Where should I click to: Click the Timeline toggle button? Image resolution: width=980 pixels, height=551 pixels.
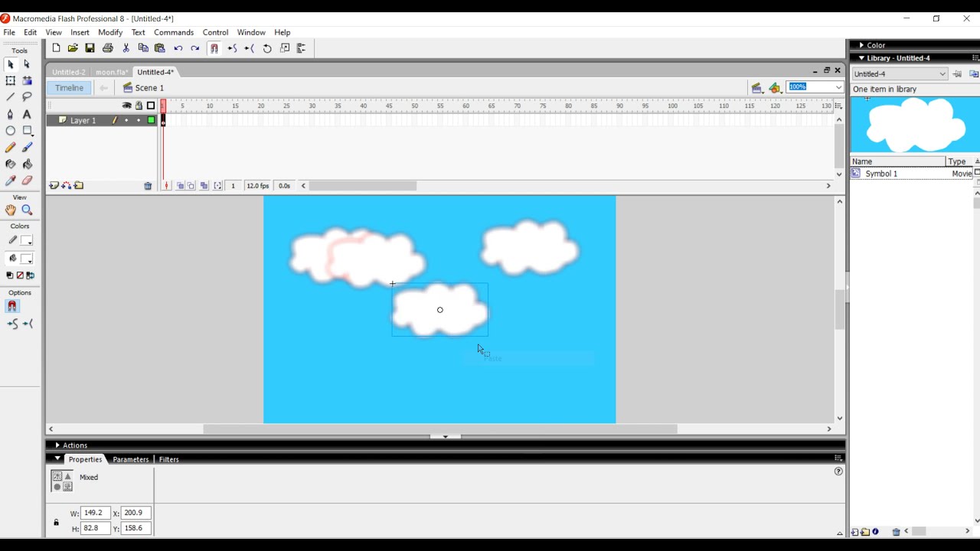(x=69, y=88)
